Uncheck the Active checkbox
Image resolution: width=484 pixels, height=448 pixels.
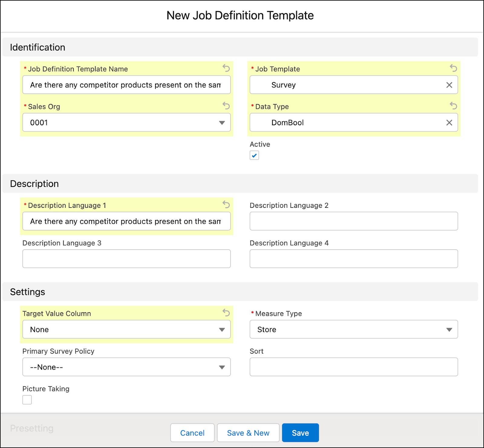coord(255,155)
